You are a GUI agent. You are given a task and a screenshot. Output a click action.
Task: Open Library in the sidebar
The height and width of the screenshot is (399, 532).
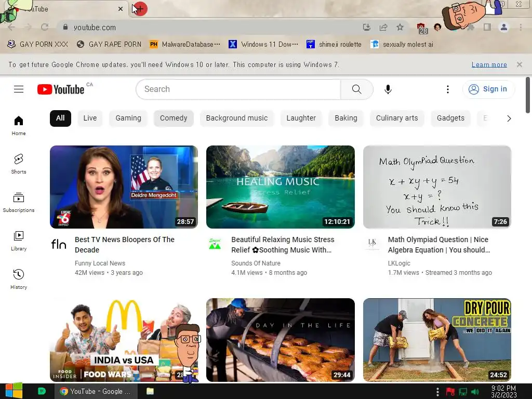(19, 241)
